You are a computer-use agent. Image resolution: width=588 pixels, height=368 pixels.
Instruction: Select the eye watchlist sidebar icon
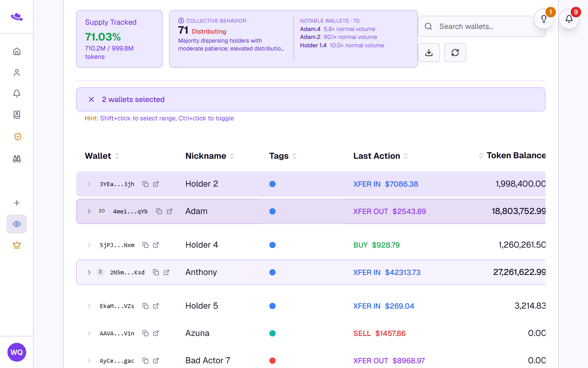tap(17, 224)
